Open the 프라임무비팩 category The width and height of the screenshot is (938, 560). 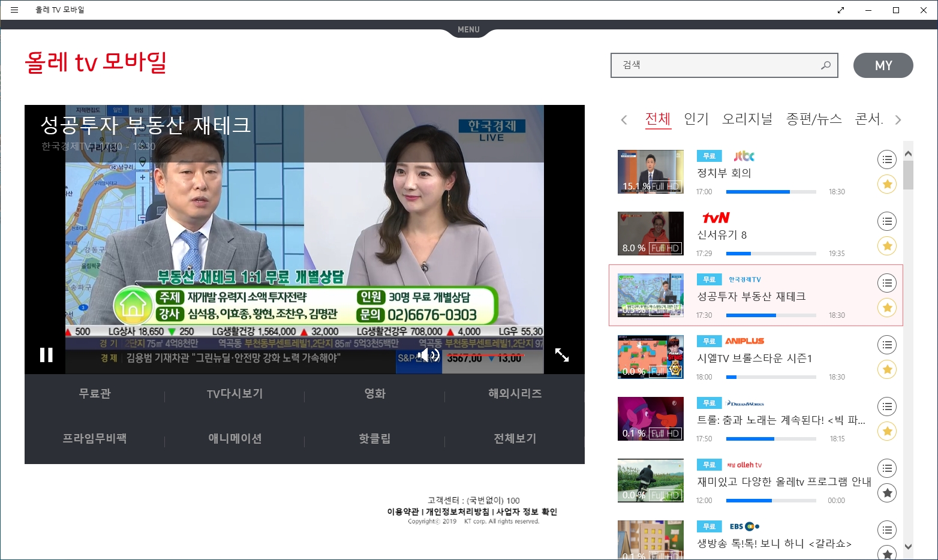click(95, 439)
